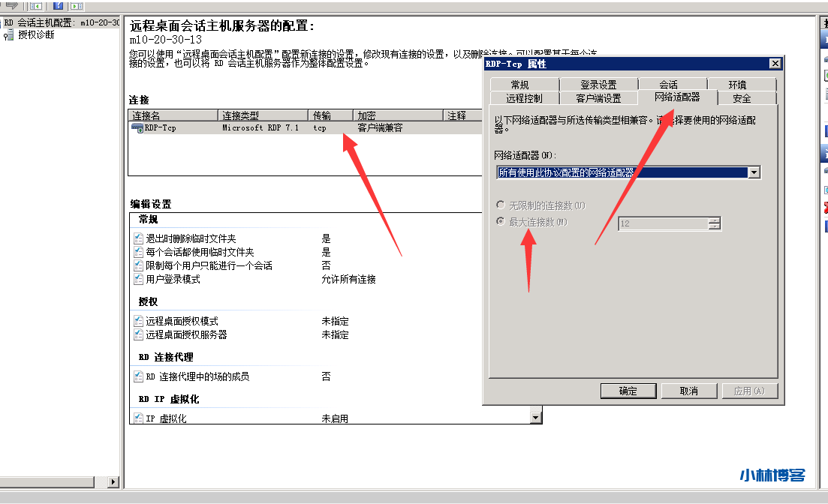
Task: Click the 应用(A) button
Action: [750, 391]
